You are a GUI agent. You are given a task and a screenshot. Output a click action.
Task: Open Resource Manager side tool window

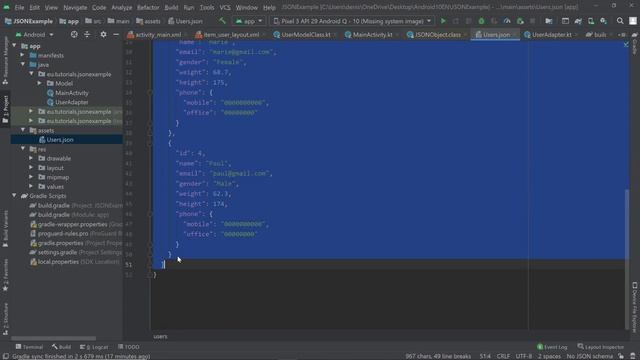click(x=5, y=60)
